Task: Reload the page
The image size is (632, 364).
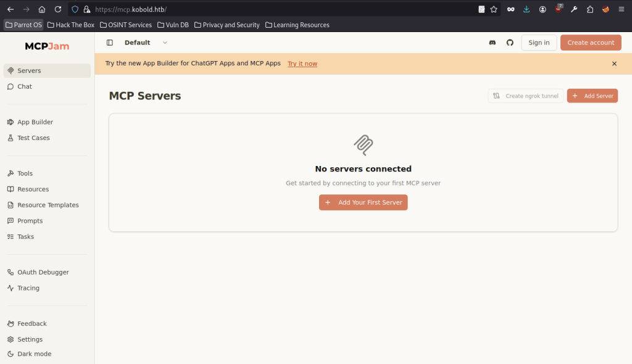Action: click(x=57, y=9)
